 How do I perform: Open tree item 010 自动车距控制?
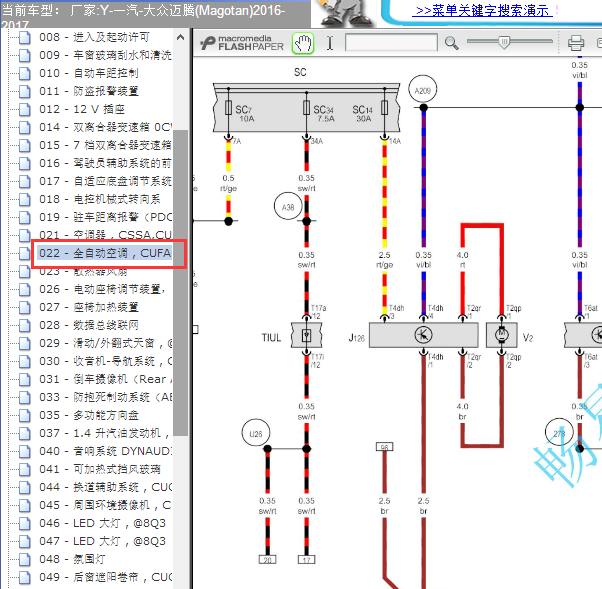(x=89, y=73)
